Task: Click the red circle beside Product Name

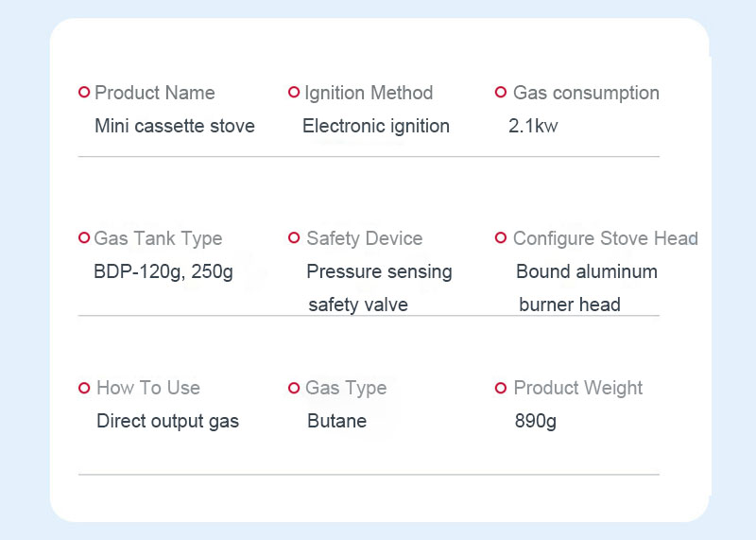Action: [84, 92]
